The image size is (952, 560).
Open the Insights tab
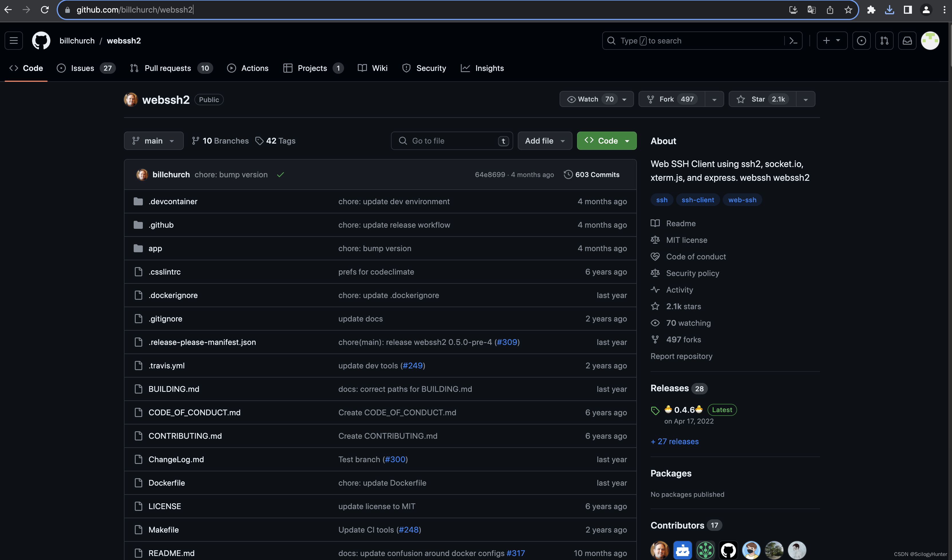482,68
